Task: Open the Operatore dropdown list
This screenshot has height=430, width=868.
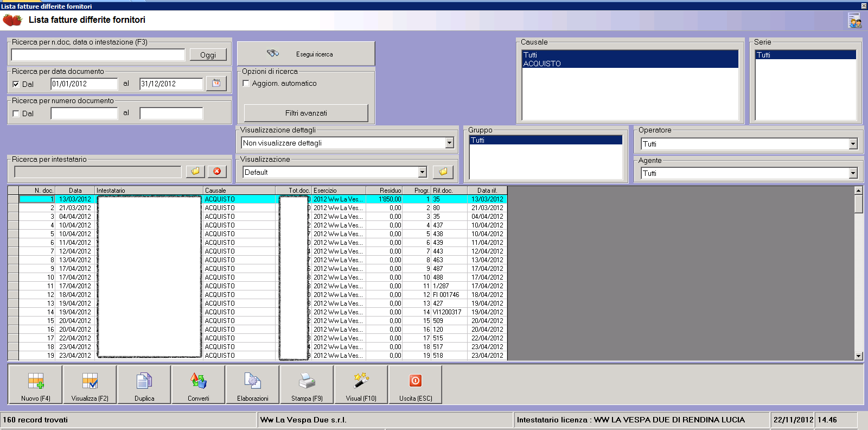Action: 853,144
